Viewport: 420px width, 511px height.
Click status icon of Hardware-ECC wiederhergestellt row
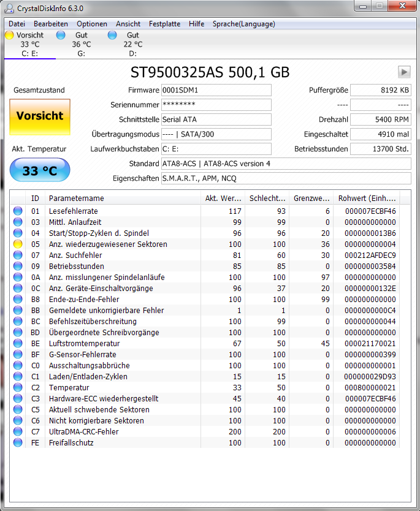click(18, 398)
